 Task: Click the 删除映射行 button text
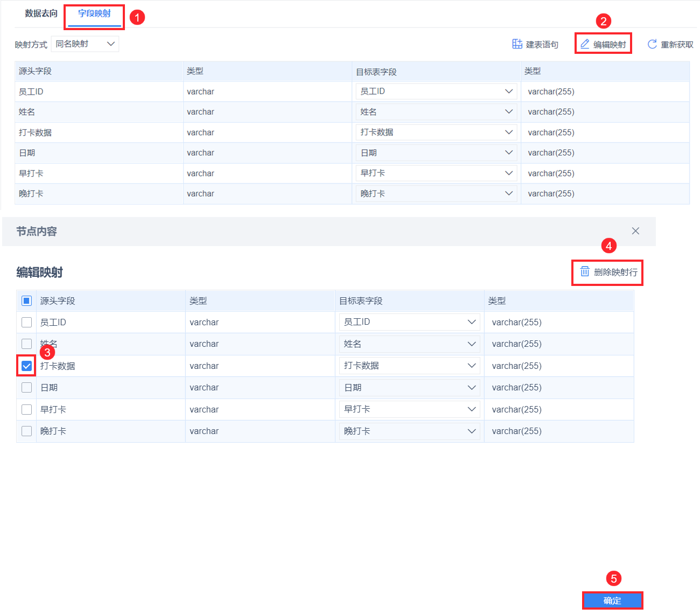coord(615,272)
